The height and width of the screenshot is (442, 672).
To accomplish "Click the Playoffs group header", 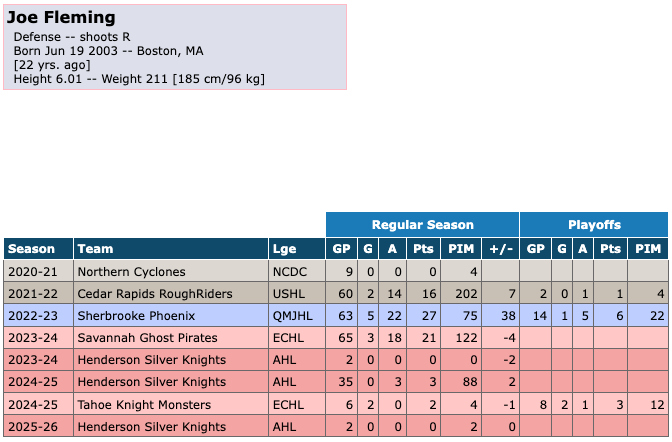I will point(594,225).
